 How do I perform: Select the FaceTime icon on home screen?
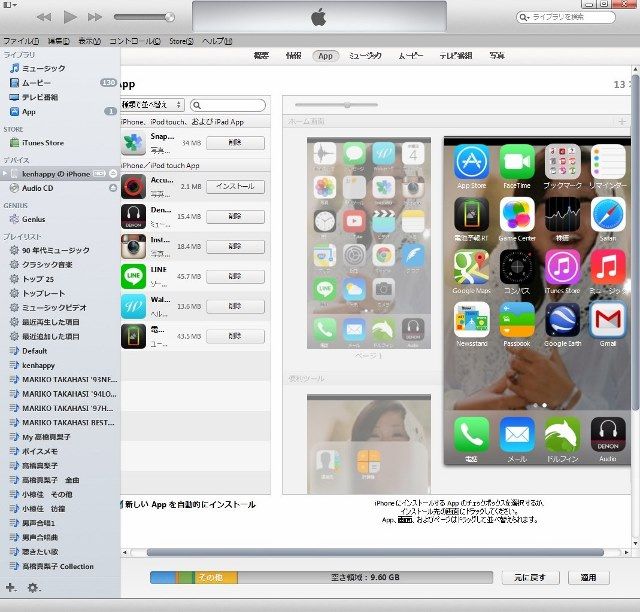click(x=517, y=162)
